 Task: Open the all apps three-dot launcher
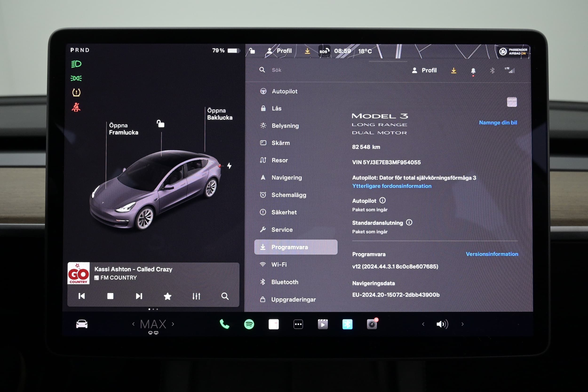[x=298, y=324]
